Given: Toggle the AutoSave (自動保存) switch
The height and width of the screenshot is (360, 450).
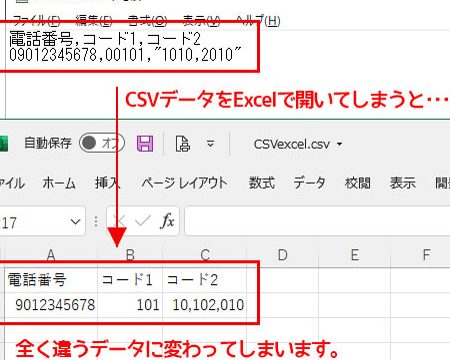Looking at the screenshot, I should click(102, 143).
